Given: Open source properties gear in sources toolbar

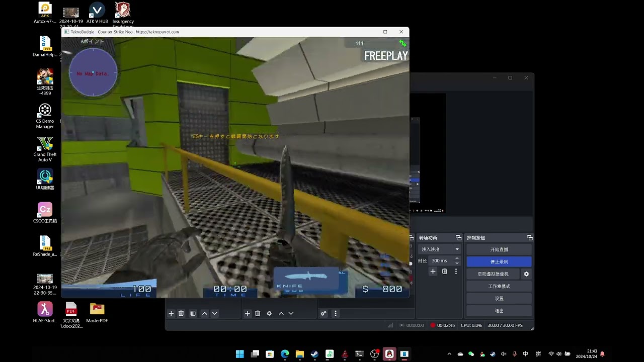Looking at the screenshot, I should (x=269, y=313).
